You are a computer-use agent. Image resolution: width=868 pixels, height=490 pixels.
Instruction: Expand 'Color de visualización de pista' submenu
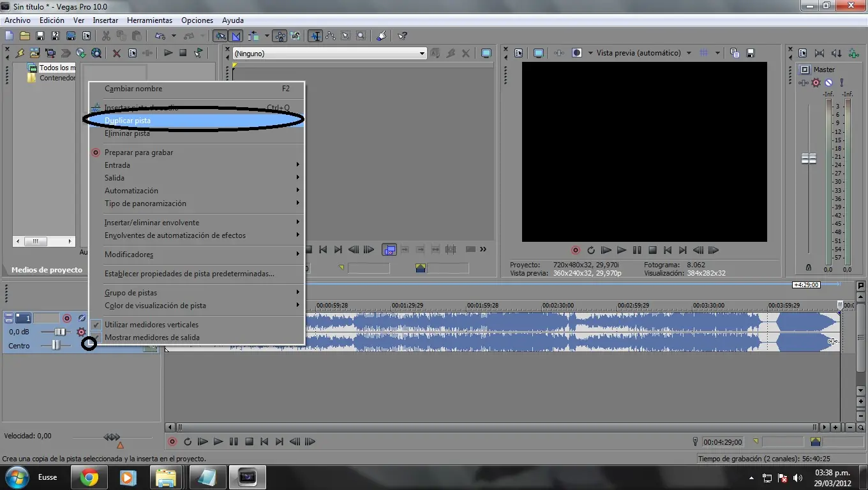pyautogui.click(x=196, y=306)
